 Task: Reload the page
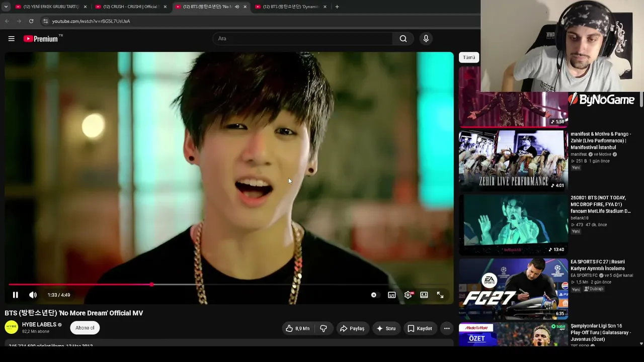[31, 21]
